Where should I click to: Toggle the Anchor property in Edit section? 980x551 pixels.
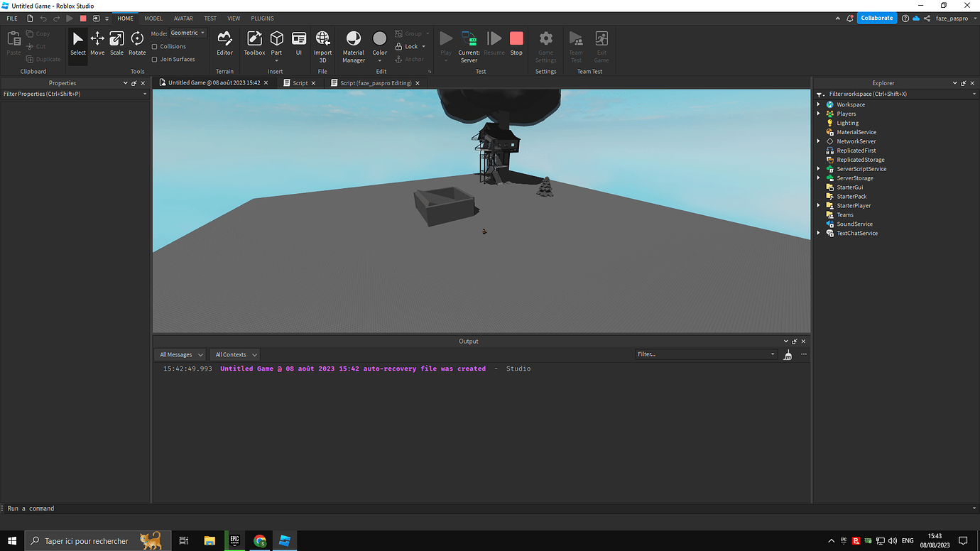tap(410, 59)
